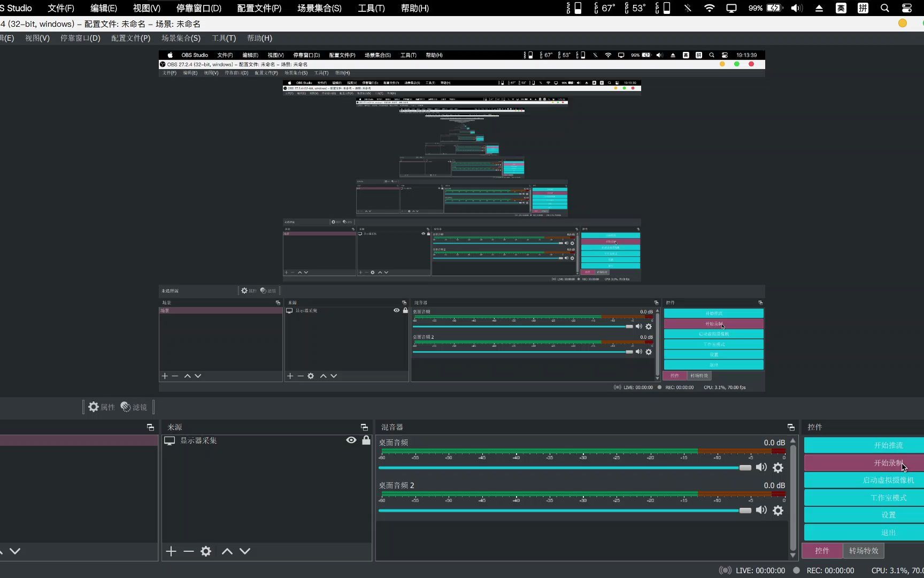Click the mixer panel scrollbar
This screenshot has width=924, height=578.
coord(793,498)
